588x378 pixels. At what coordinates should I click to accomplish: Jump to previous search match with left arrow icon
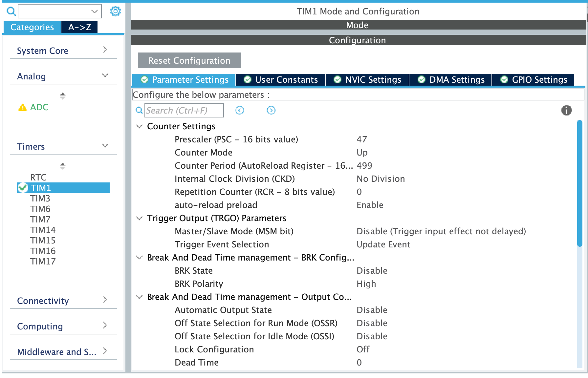pyautogui.click(x=240, y=111)
